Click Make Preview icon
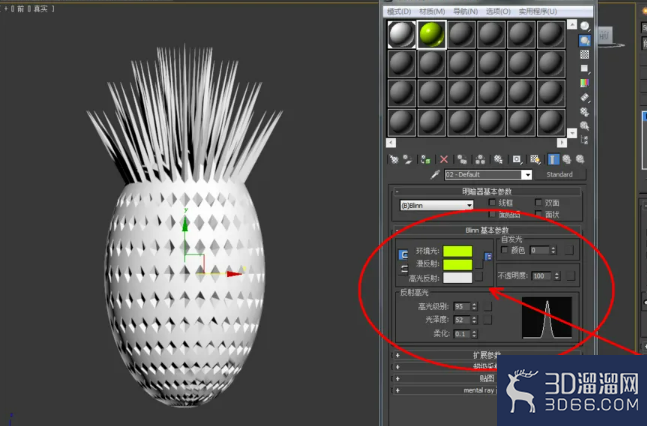The image size is (647, 426). click(585, 97)
